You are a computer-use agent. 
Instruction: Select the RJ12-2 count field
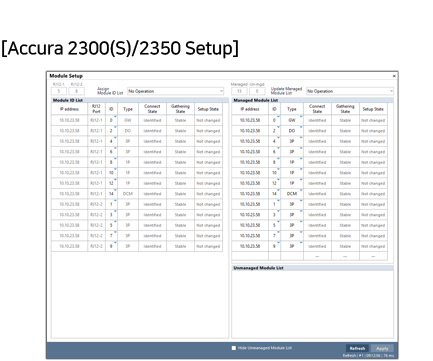76,91
